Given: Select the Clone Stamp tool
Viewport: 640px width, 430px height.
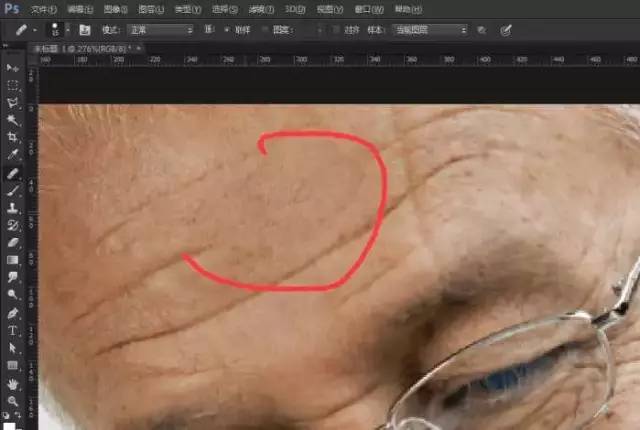Looking at the screenshot, I should (x=13, y=207).
